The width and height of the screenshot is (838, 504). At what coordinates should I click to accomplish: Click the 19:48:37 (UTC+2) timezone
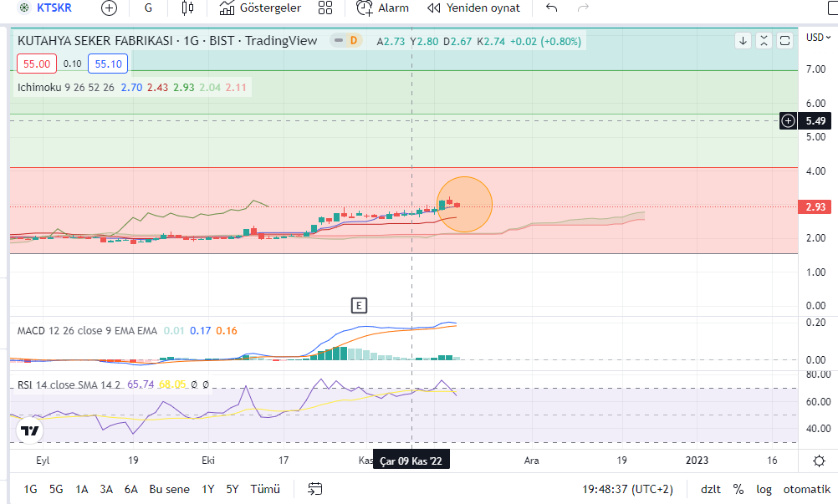(627, 489)
